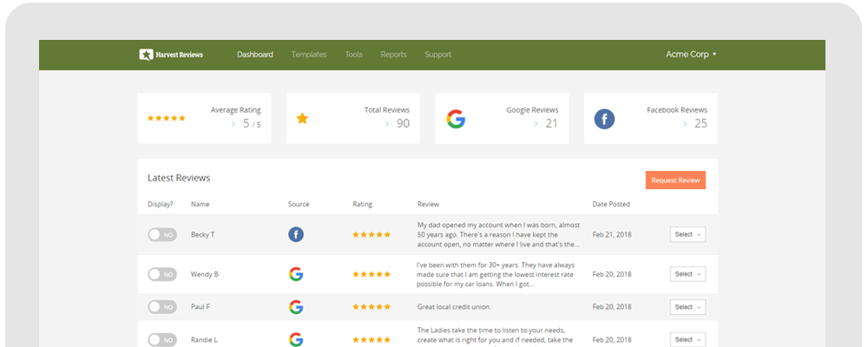Click the star rating for Wendy B's review
The image size is (868, 347).
372,274
